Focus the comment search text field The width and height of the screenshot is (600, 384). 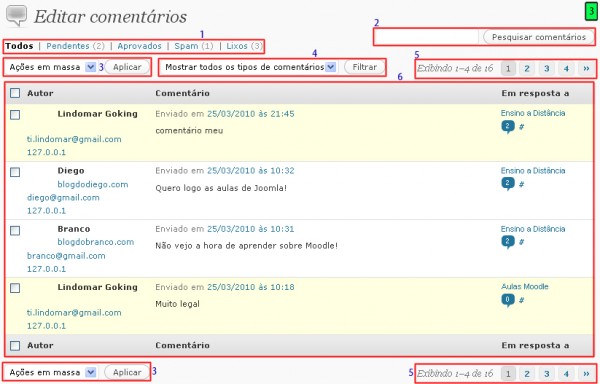tap(426, 37)
